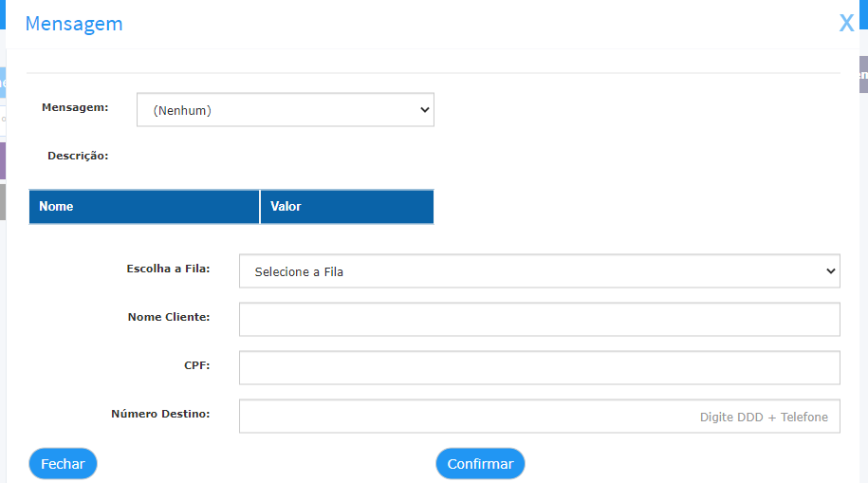Close the Mensagem dialog with the X
Image resolution: width=868 pixels, height=483 pixels.
[846, 24]
